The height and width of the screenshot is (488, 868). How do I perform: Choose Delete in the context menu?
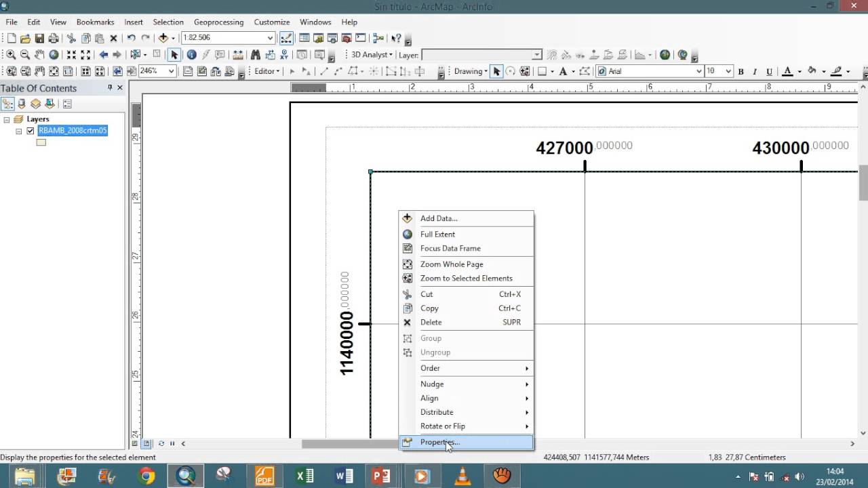coord(467,322)
